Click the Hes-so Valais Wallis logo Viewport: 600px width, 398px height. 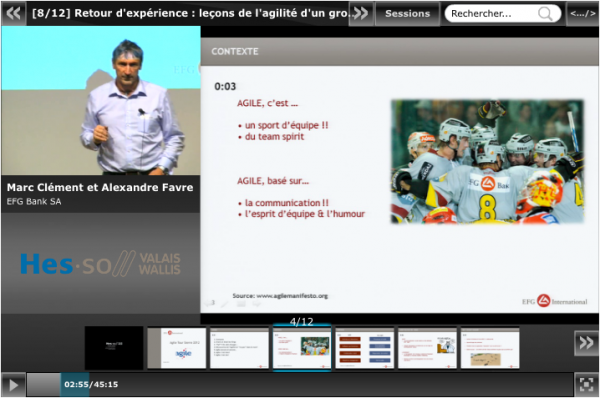point(100,264)
